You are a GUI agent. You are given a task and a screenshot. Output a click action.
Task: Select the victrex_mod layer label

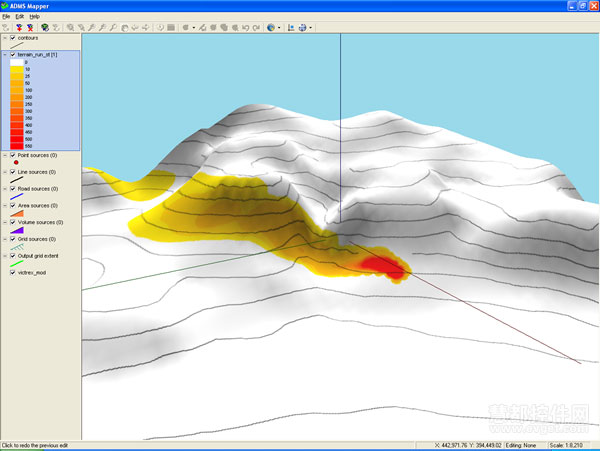(32, 273)
